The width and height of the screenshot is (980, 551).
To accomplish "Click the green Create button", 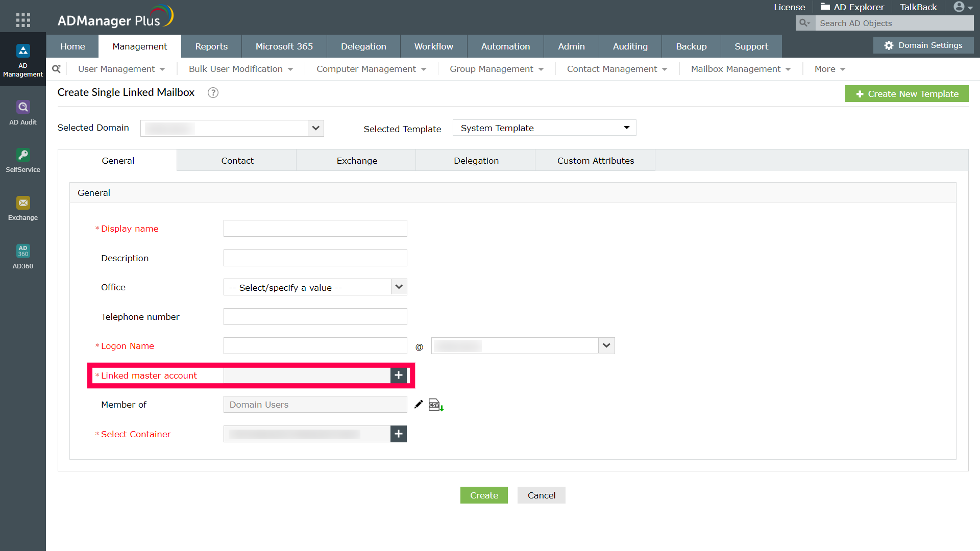I will [484, 495].
